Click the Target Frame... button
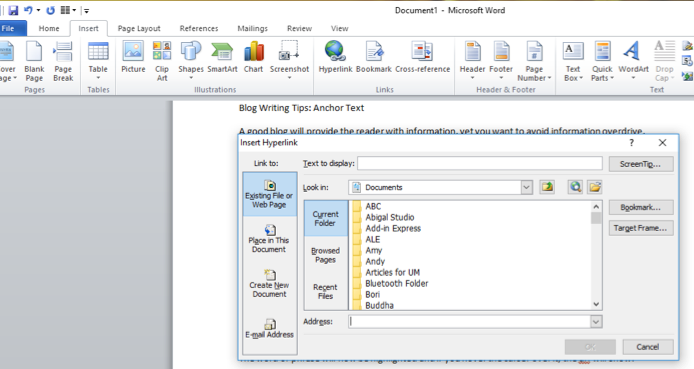 (x=641, y=228)
